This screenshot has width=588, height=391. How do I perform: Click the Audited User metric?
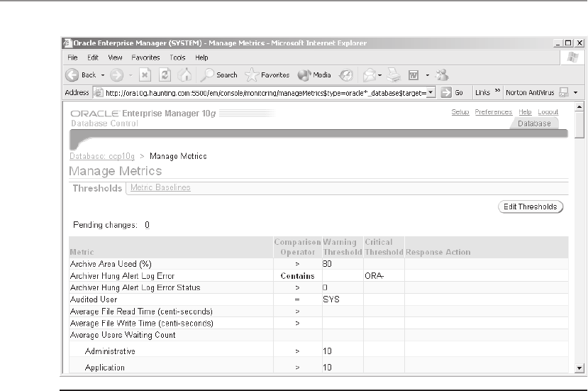tap(94, 299)
